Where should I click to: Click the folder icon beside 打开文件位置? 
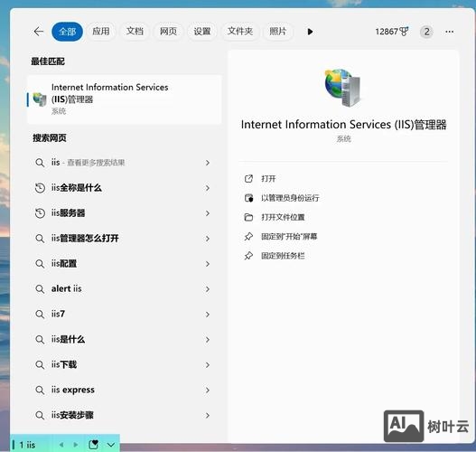[x=248, y=217]
